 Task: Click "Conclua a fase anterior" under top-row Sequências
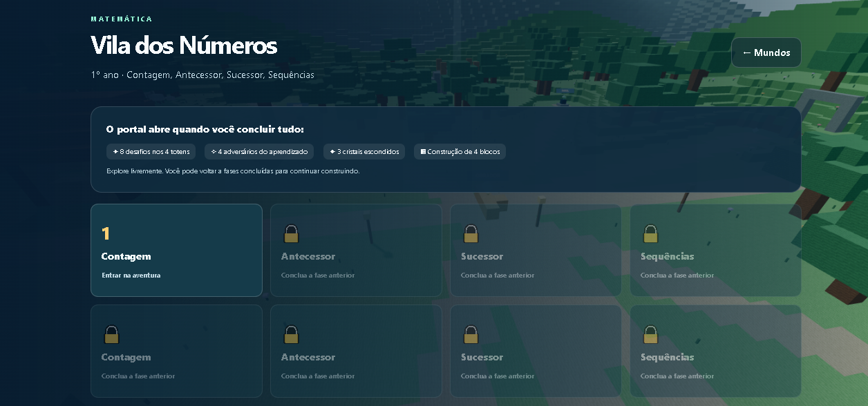tap(677, 275)
